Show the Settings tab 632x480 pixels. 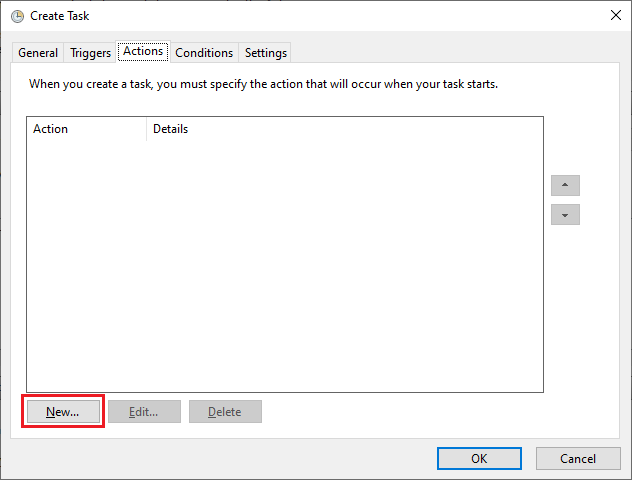pos(266,53)
